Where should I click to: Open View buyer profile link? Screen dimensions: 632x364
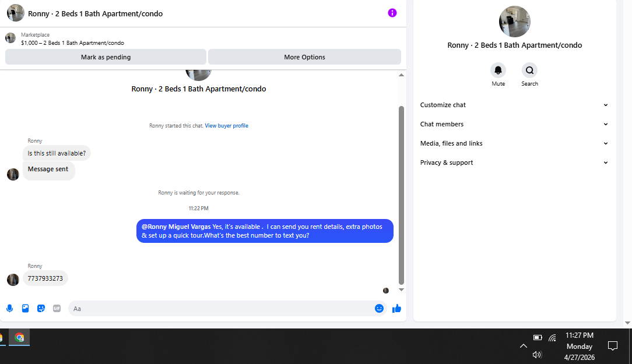click(227, 126)
